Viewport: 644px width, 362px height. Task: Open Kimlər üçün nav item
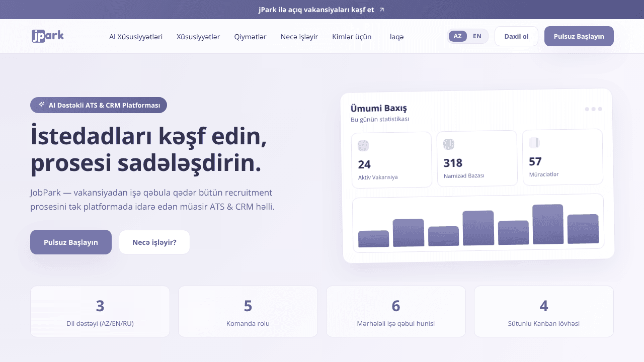tap(352, 37)
